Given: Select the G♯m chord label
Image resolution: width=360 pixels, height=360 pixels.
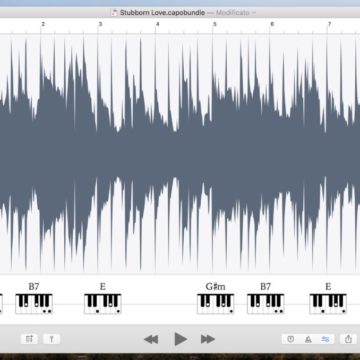Looking at the screenshot, I should pyautogui.click(x=215, y=286).
